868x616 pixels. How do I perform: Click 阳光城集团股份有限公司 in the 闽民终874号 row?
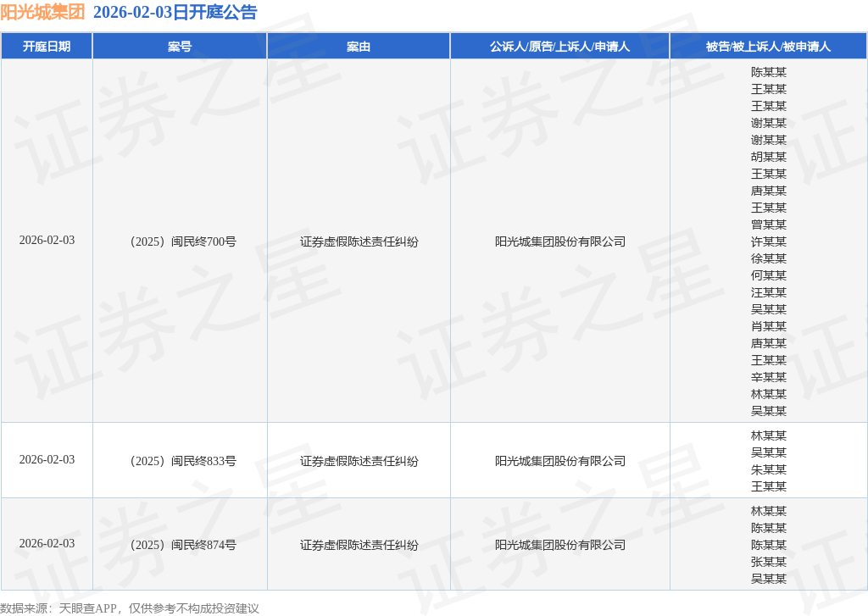(559, 545)
